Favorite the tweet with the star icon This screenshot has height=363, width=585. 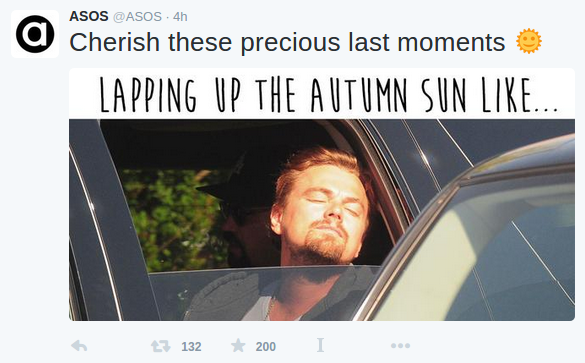[x=238, y=345]
